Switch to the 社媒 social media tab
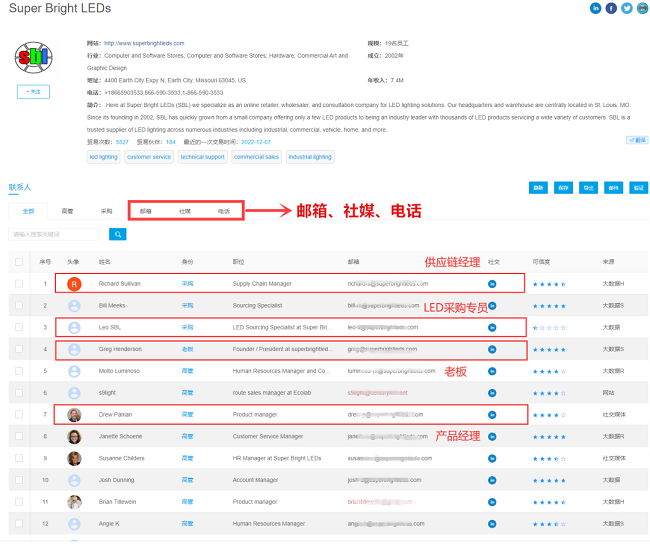 (185, 211)
